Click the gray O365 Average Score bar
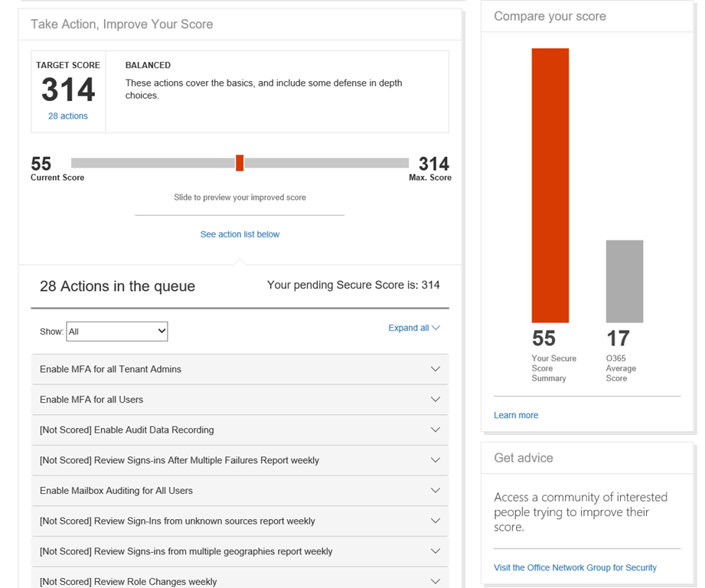This screenshot has height=588, width=705. pyautogui.click(x=624, y=282)
